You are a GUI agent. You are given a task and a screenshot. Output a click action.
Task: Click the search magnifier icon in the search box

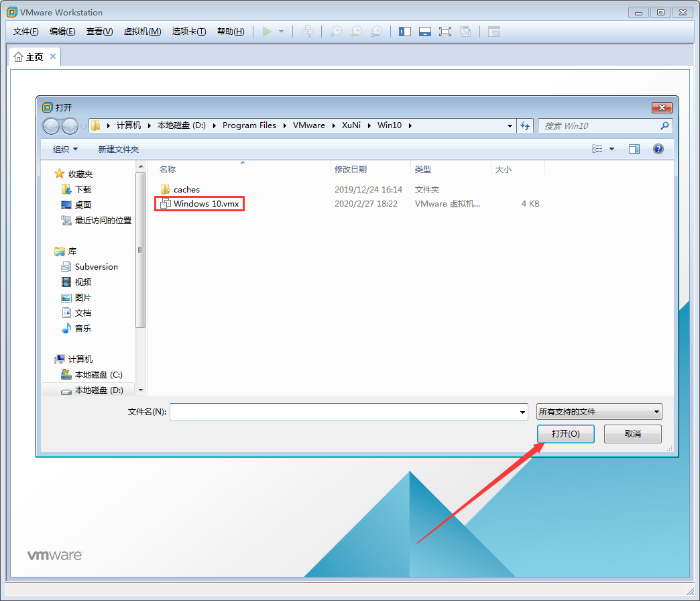point(663,125)
